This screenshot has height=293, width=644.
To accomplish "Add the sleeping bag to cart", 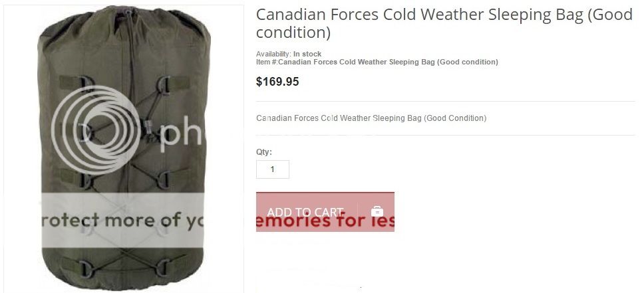I will [325, 212].
